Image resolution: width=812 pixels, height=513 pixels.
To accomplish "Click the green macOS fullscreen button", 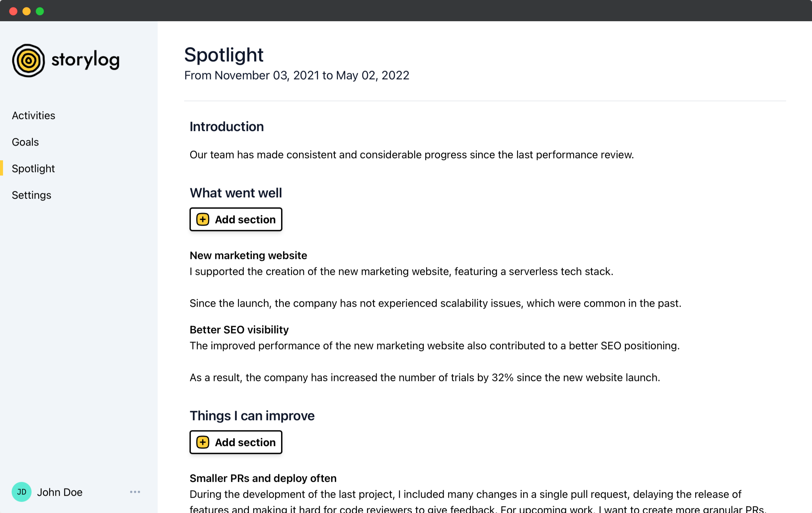I will 40,11.
